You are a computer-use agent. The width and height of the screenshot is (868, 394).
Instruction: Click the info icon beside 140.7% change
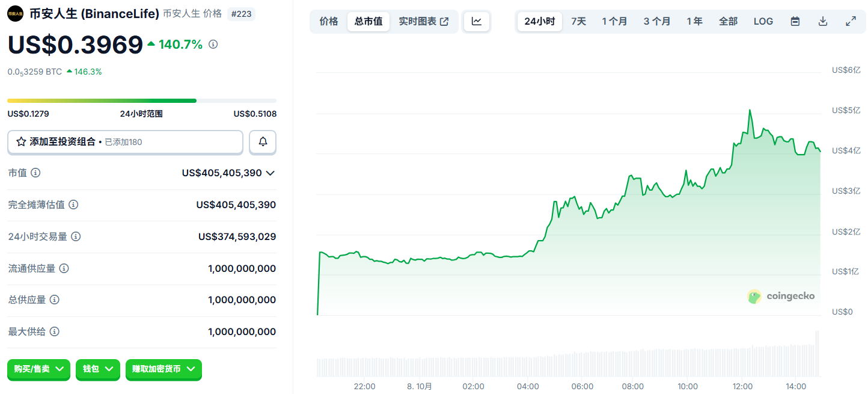click(213, 44)
